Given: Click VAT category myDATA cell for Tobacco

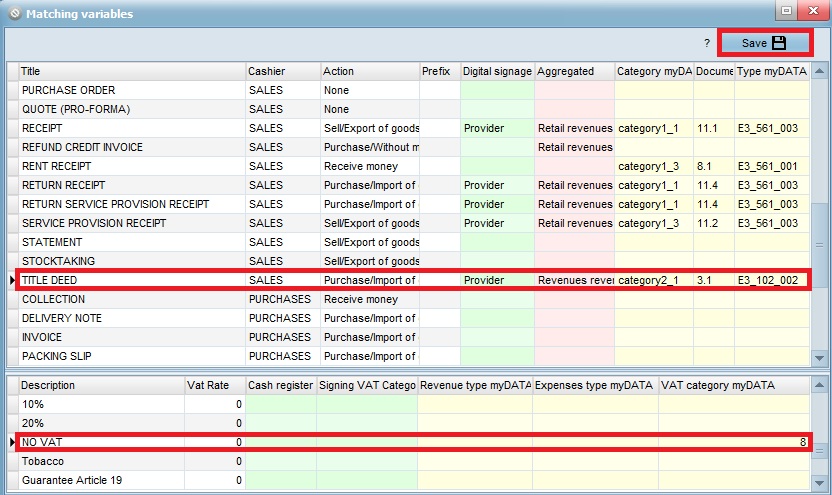Looking at the screenshot, I should (x=733, y=461).
